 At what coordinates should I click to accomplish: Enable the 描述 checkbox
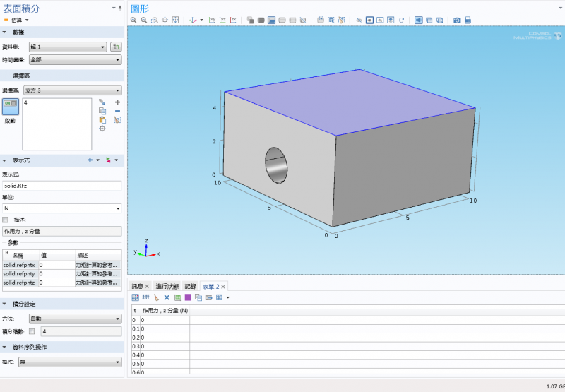pos(6,220)
